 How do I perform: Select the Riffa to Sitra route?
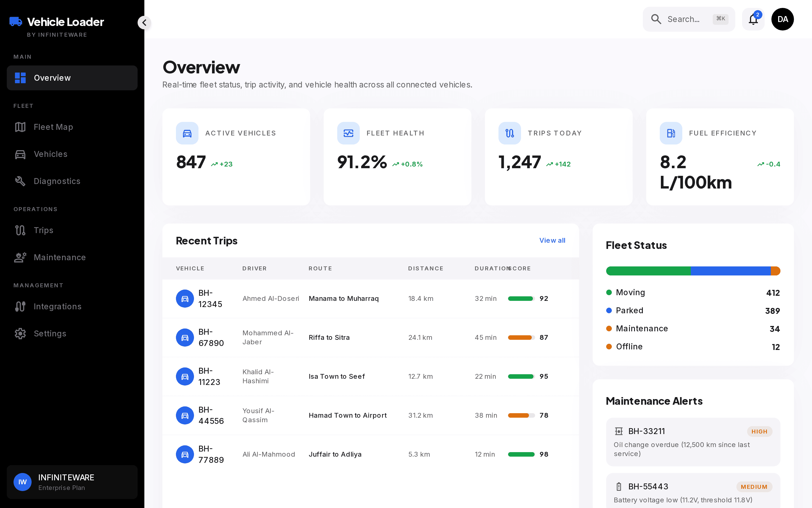coord(329,338)
